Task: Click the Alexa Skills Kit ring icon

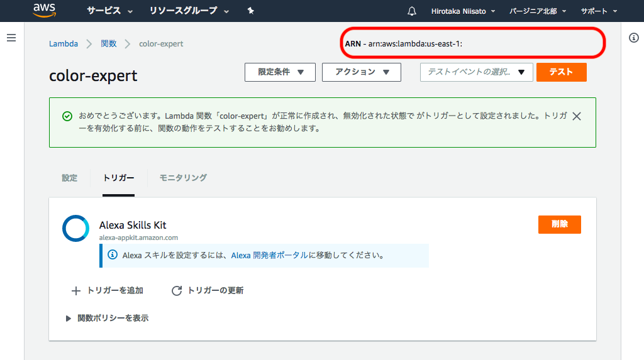Action: 75,228
